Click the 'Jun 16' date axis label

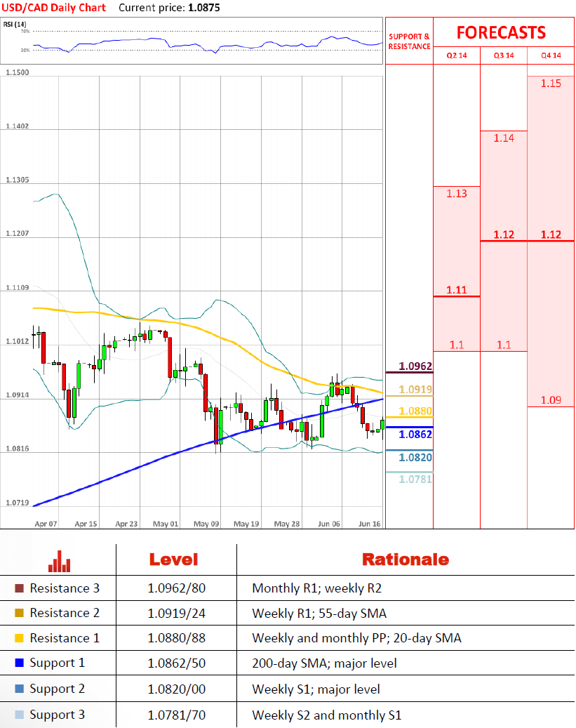pyautogui.click(x=370, y=524)
